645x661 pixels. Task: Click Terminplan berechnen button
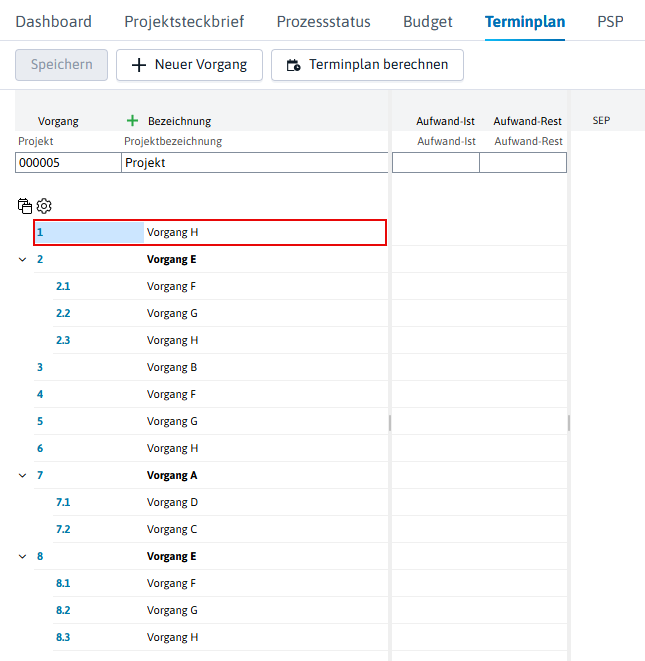(367, 65)
